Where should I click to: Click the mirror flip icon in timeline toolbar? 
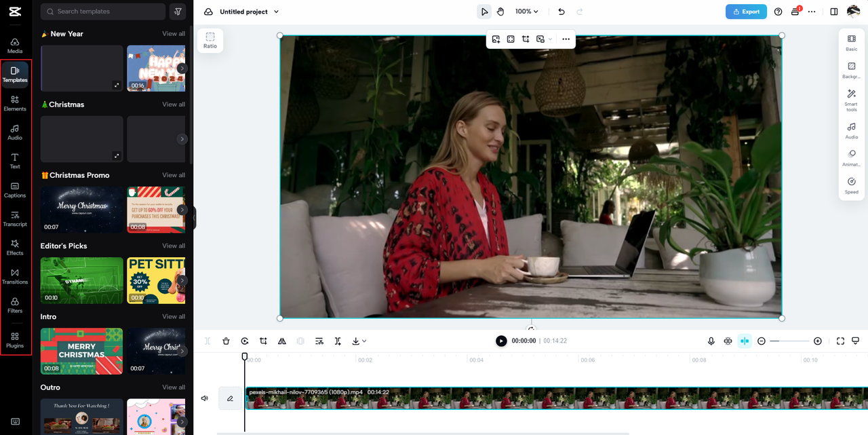point(282,341)
